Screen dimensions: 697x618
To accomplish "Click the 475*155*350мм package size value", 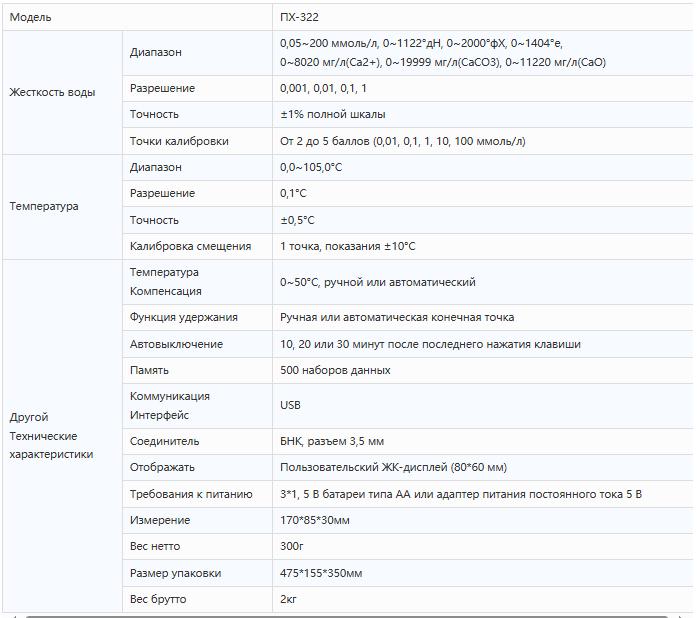I will [321, 573].
